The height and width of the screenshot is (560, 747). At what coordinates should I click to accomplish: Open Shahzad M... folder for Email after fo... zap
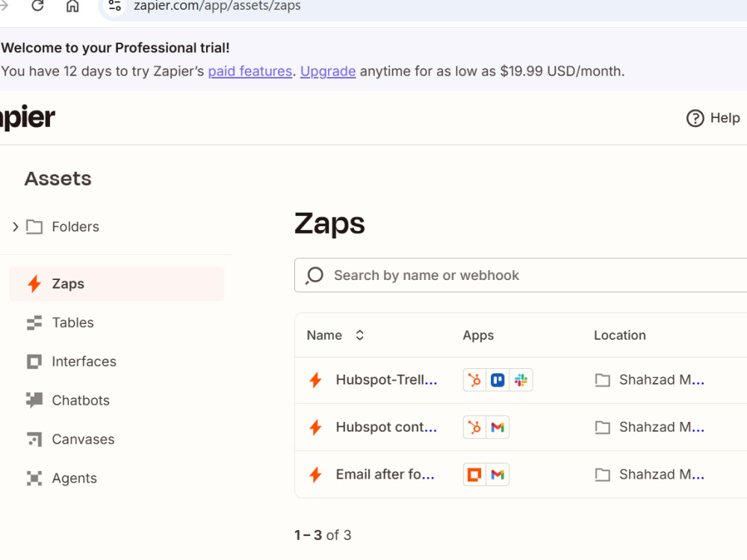[661, 474]
